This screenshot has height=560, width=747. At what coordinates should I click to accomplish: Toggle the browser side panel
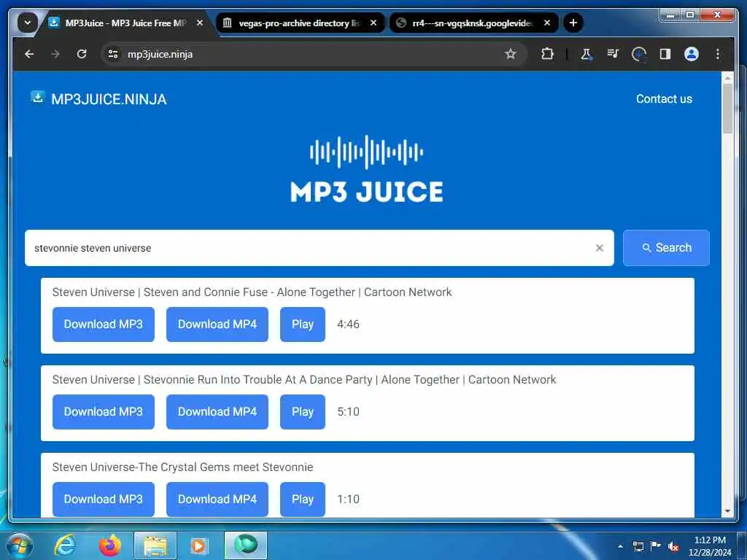pyautogui.click(x=665, y=54)
